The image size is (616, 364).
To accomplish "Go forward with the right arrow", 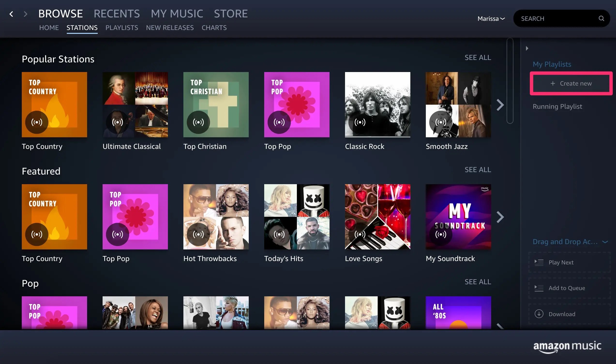I will (25, 14).
